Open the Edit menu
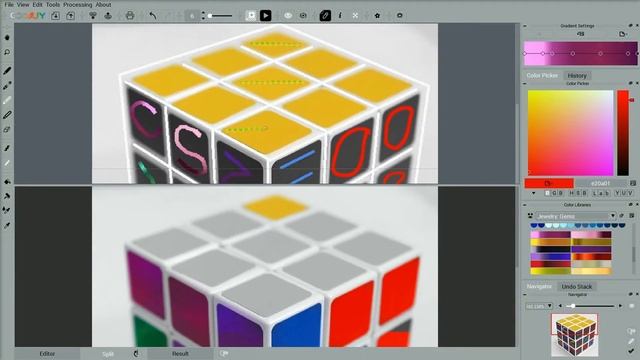Image resolution: width=640 pixels, height=360 pixels. [37, 4]
